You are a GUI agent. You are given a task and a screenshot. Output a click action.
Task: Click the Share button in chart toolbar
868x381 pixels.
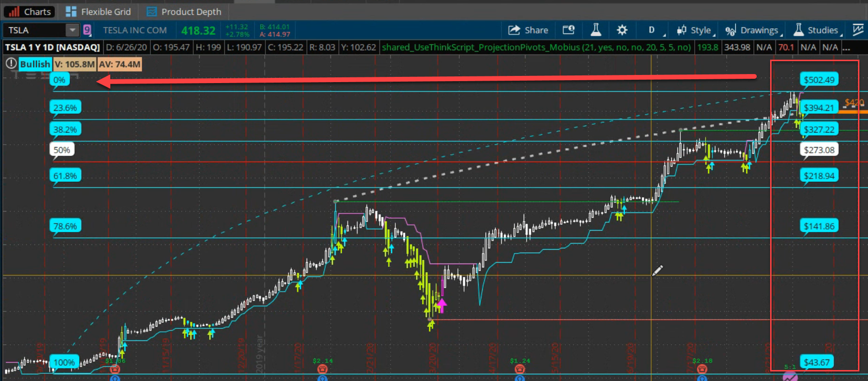tap(528, 30)
